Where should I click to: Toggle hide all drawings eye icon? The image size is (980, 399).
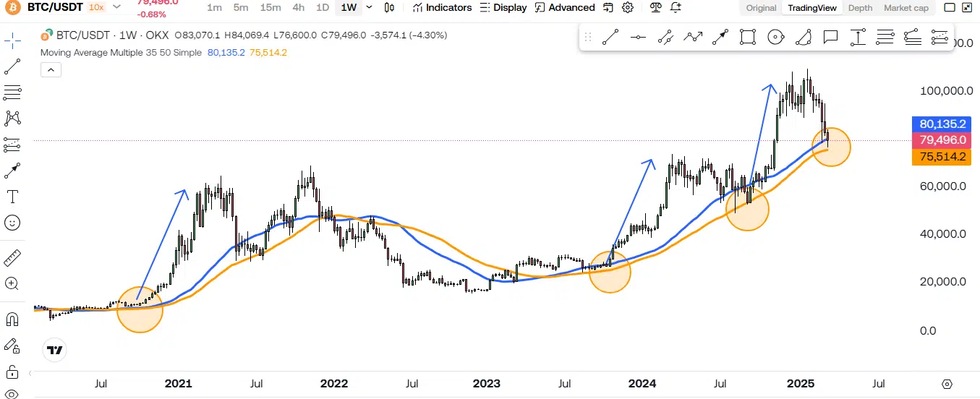[x=12, y=395]
